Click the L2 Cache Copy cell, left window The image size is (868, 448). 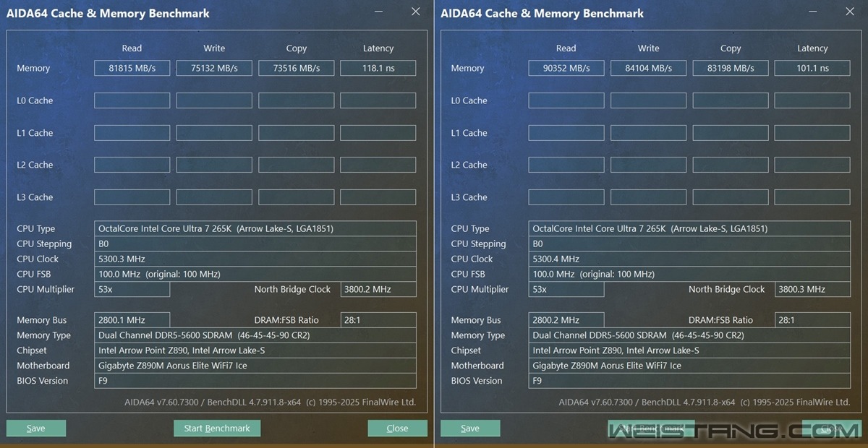pos(297,165)
